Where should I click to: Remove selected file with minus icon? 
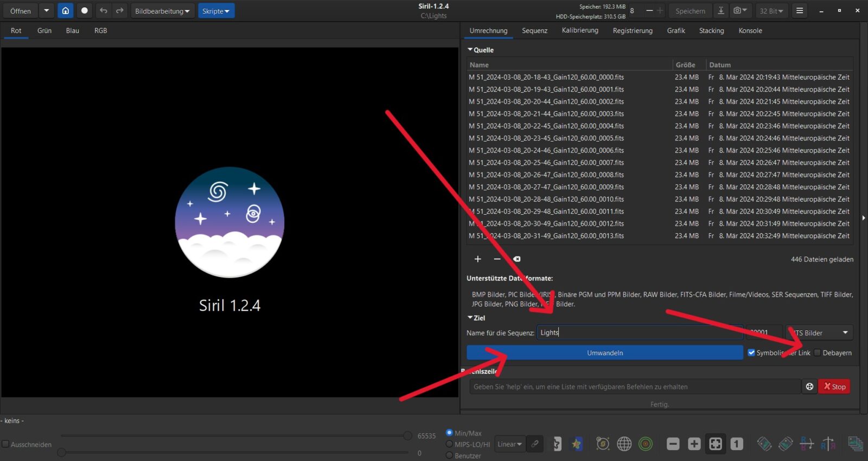click(497, 259)
